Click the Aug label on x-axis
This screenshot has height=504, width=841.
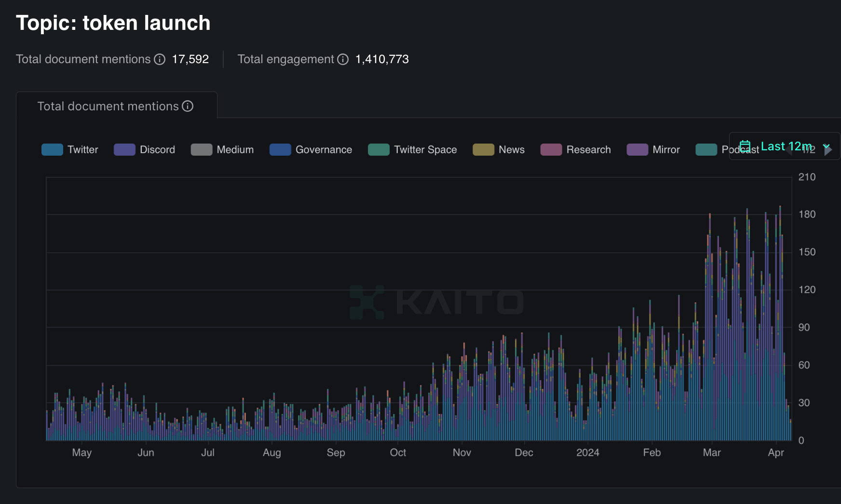pos(272,452)
